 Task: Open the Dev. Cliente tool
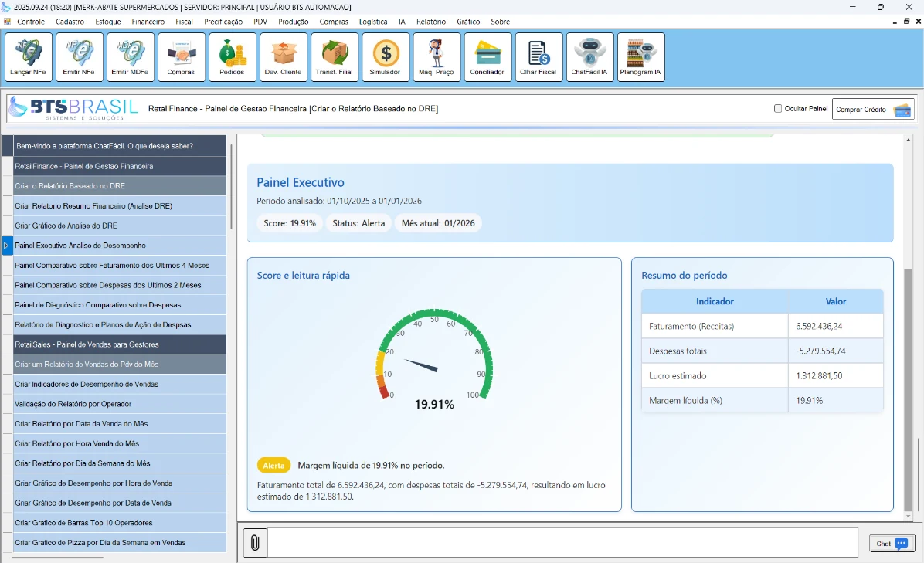(284, 56)
